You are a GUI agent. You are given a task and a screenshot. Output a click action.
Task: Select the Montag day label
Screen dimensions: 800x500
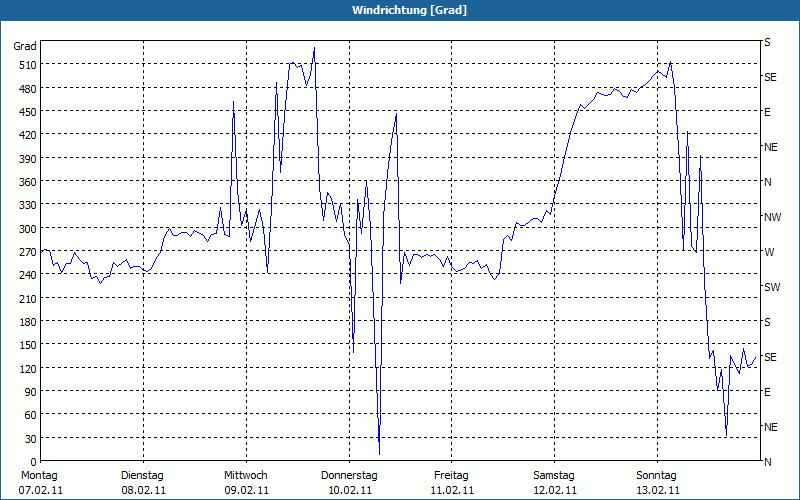[x=39, y=476]
